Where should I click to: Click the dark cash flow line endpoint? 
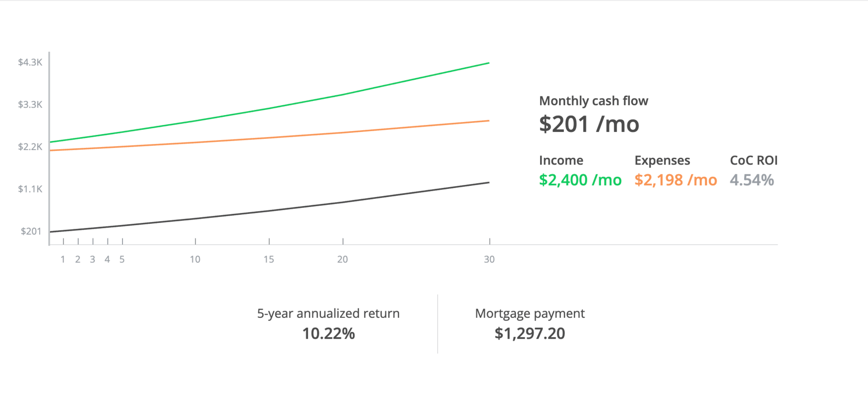[489, 183]
